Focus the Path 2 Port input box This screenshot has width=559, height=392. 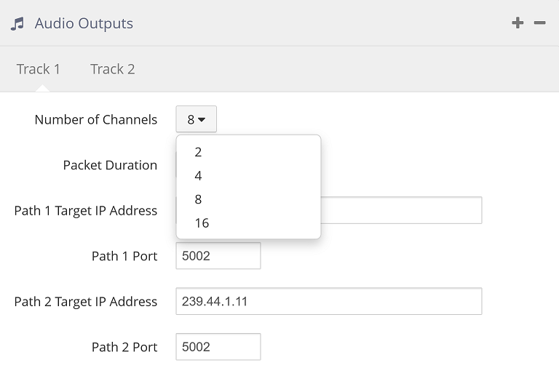point(218,347)
